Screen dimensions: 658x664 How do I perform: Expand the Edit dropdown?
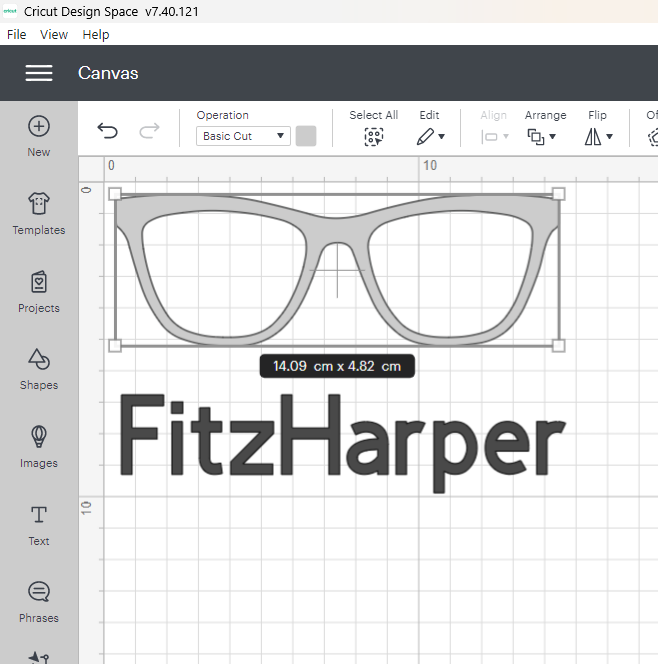(x=430, y=137)
